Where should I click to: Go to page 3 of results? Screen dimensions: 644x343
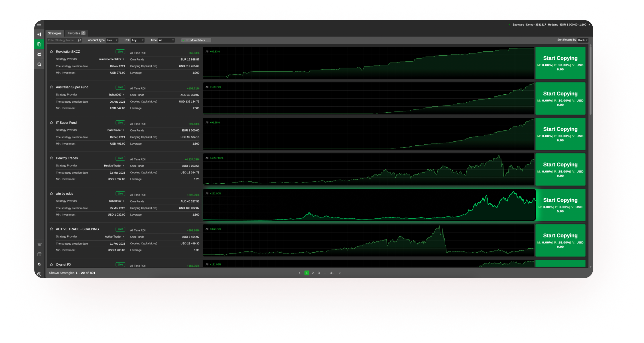319,273
